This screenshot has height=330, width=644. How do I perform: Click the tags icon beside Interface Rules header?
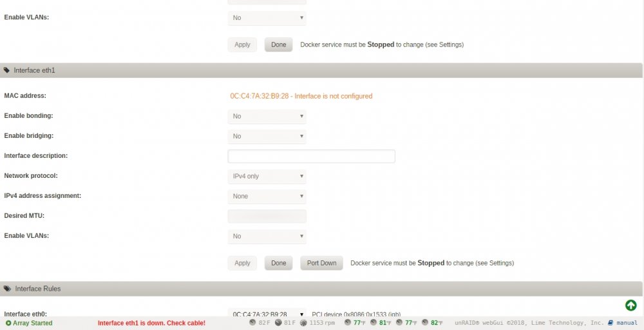click(x=7, y=289)
